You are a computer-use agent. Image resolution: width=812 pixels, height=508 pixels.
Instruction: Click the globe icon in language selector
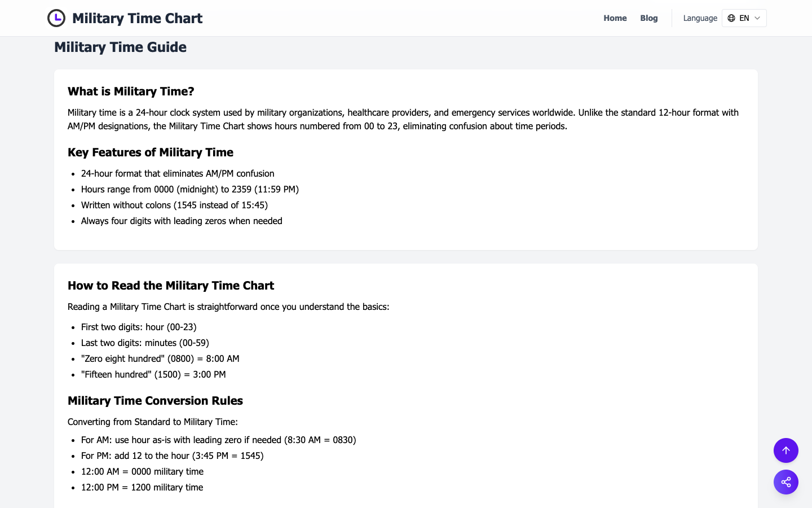click(731, 18)
